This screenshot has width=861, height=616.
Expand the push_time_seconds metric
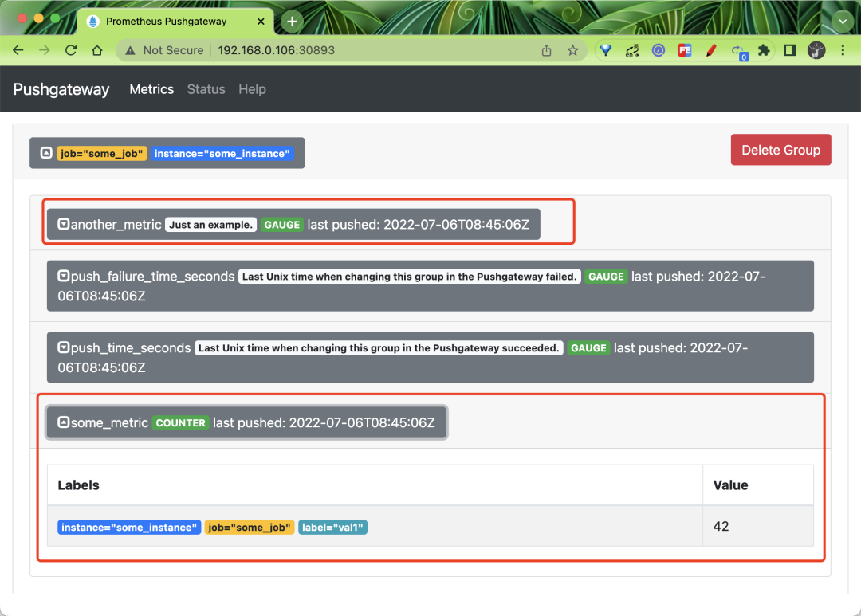[x=65, y=348]
